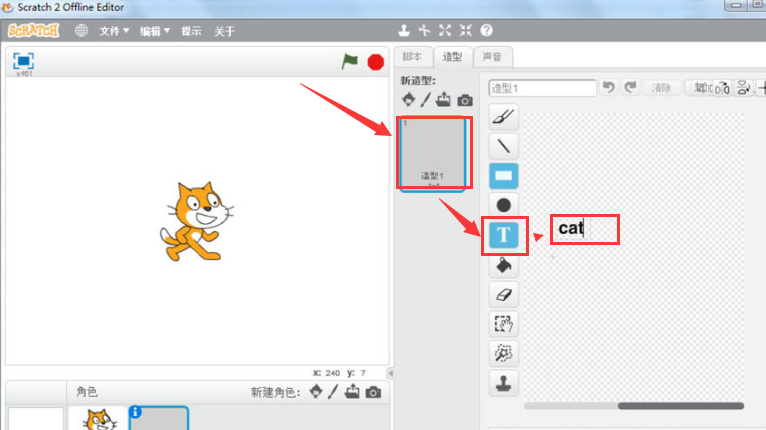The width and height of the screenshot is (766, 430).
Task: Click the red stop button
Action: click(x=376, y=62)
